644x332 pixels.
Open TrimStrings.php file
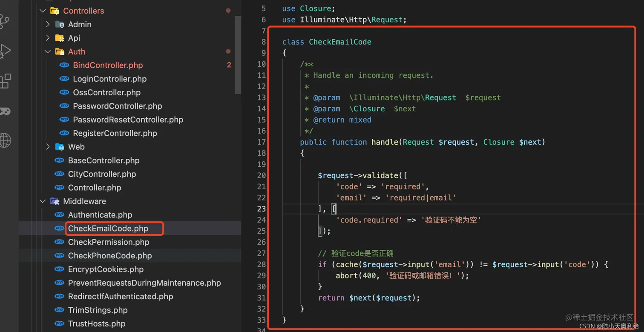(x=98, y=310)
